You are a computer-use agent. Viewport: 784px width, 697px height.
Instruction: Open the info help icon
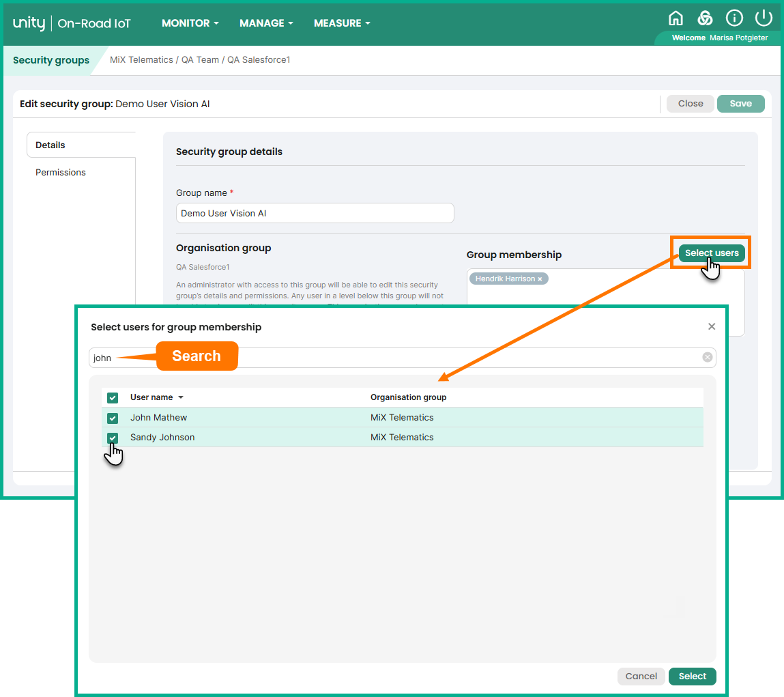(x=734, y=18)
